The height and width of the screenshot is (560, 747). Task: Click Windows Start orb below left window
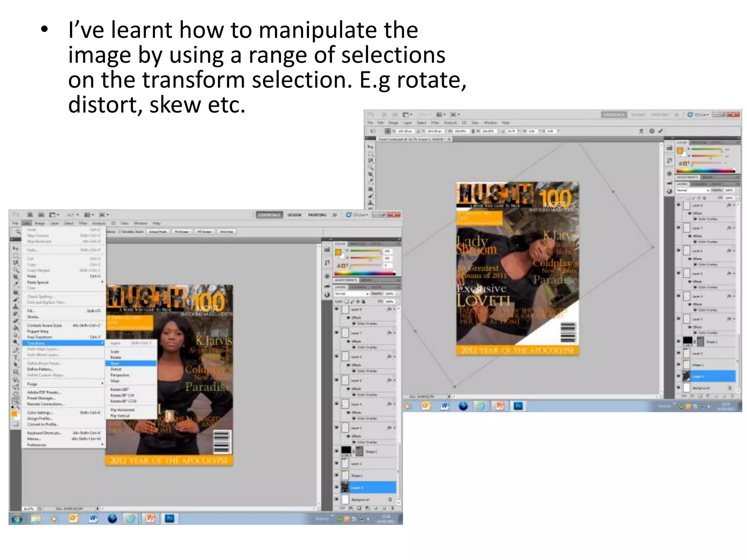click(17, 518)
